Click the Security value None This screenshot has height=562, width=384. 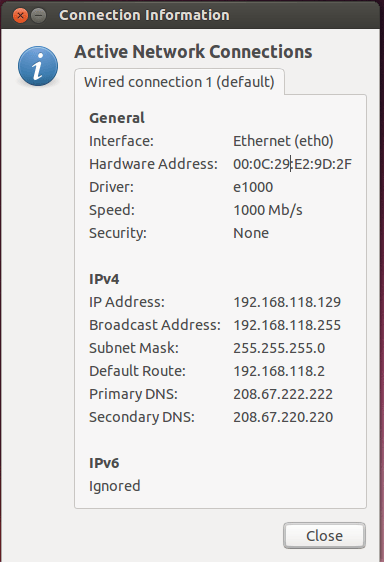pos(251,233)
